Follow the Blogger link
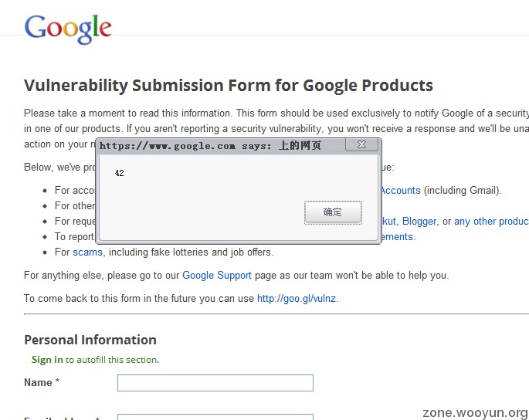Screen dimensions: 529x420 (x=419, y=221)
